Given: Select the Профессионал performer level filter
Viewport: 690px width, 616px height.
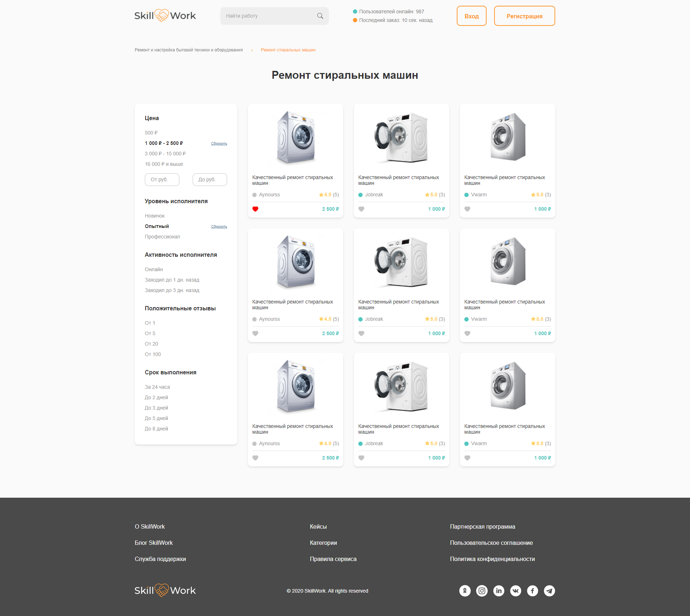Looking at the screenshot, I should point(162,237).
